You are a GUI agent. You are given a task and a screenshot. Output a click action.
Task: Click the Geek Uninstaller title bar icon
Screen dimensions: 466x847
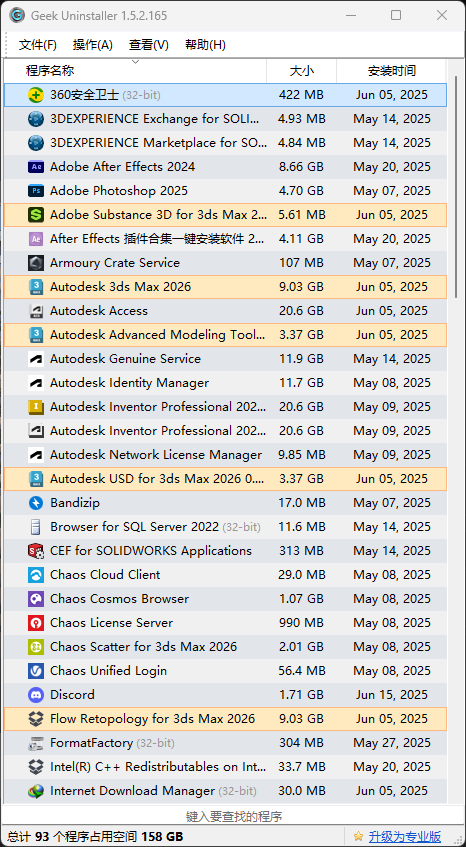[x=17, y=15]
